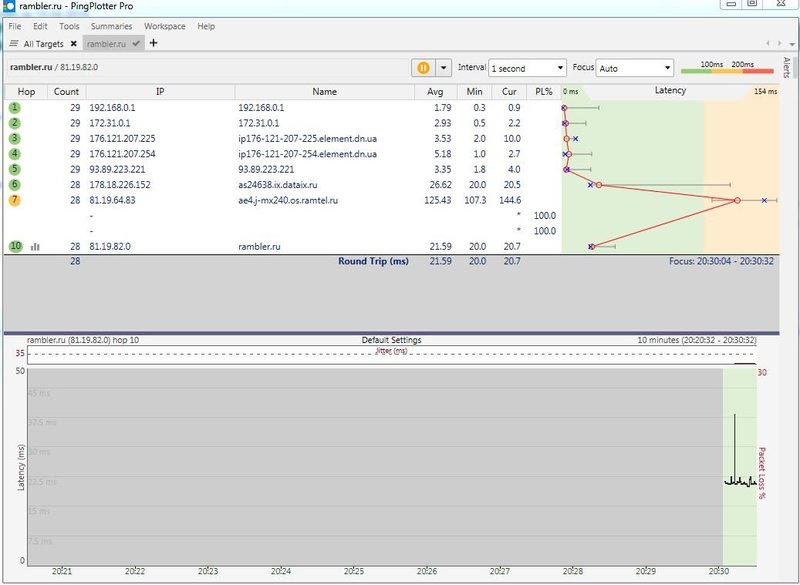
Task: Select IP 172.31.0.1 in hop 2 row
Action: click(110, 123)
